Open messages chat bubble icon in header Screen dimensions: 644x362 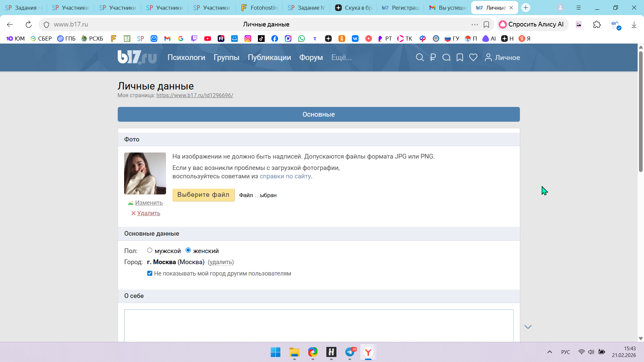pyautogui.click(x=446, y=58)
